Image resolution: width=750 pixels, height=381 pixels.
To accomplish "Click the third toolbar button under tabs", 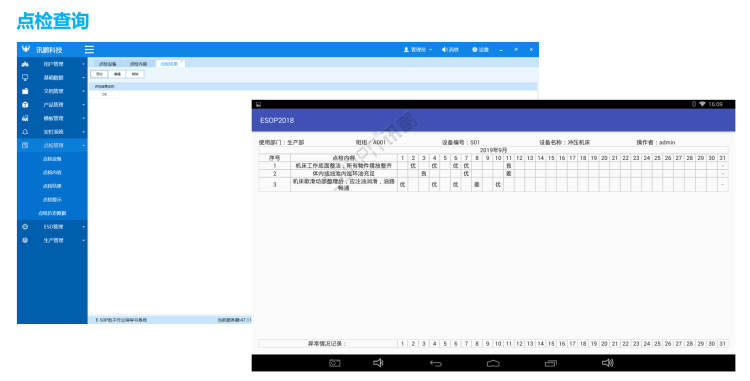I will [x=135, y=74].
